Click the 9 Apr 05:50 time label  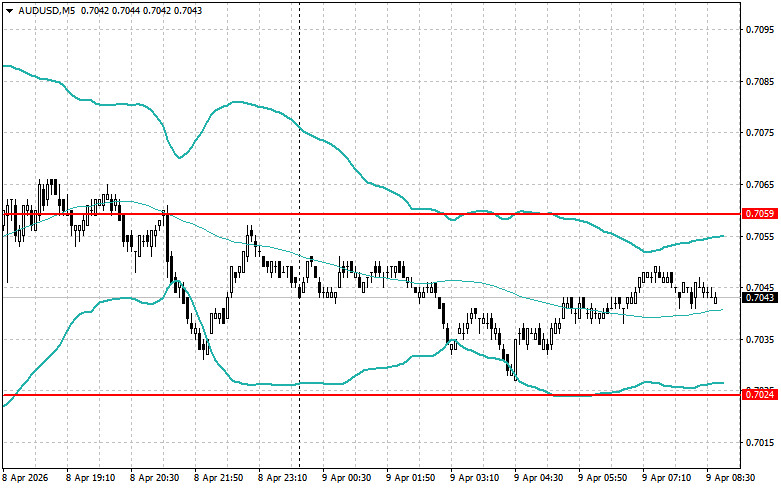603,478
